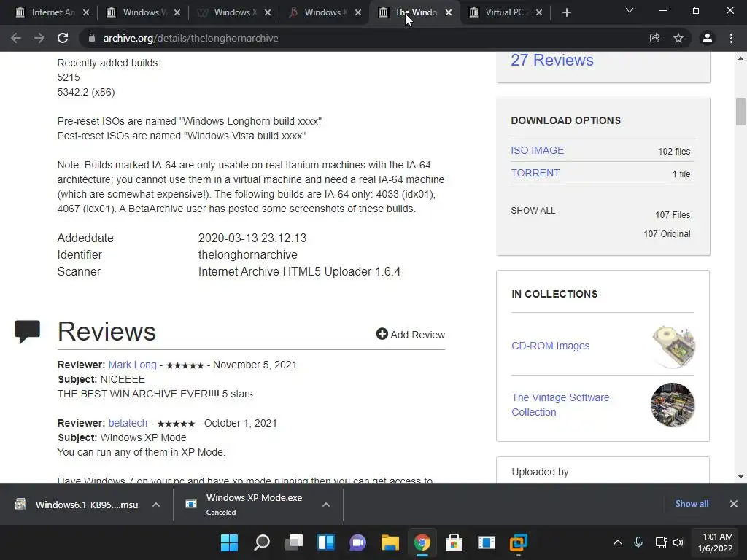Click the microphone tray icon
The image size is (747, 560).
pos(638,542)
